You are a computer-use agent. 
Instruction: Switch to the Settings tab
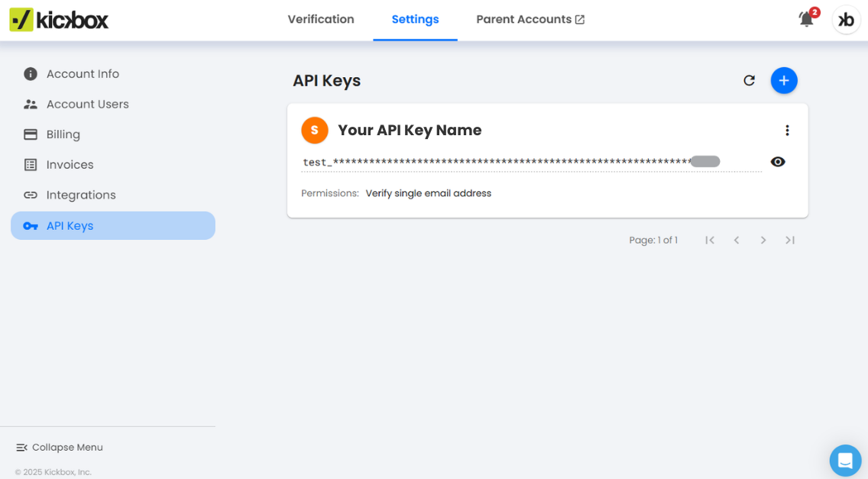click(x=415, y=19)
